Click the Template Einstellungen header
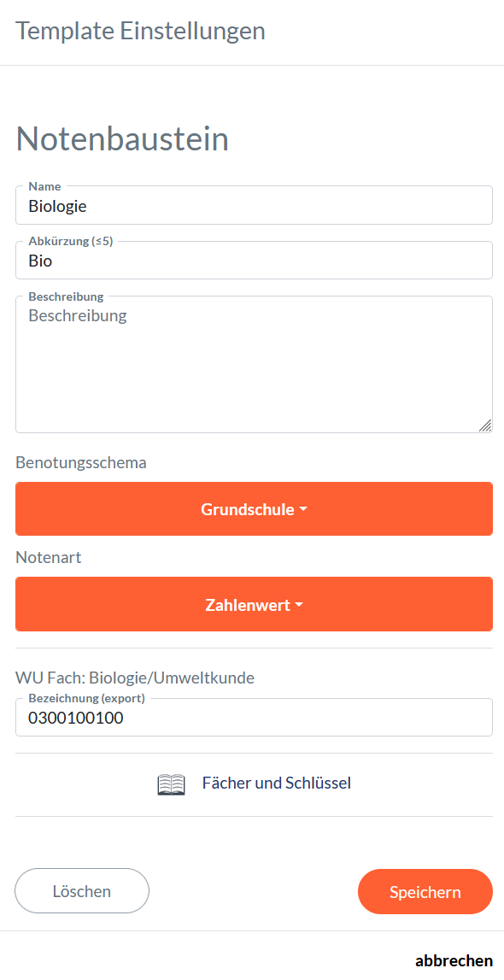 click(140, 31)
